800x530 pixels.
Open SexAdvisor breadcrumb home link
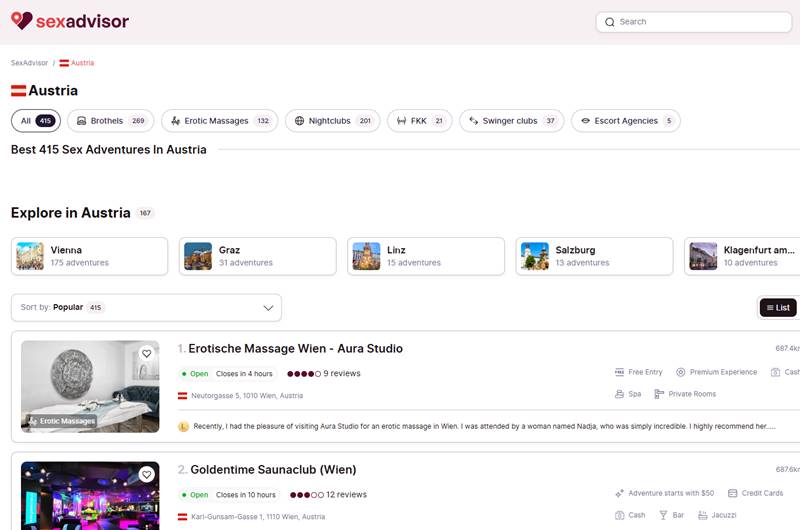click(x=29, y=63)
